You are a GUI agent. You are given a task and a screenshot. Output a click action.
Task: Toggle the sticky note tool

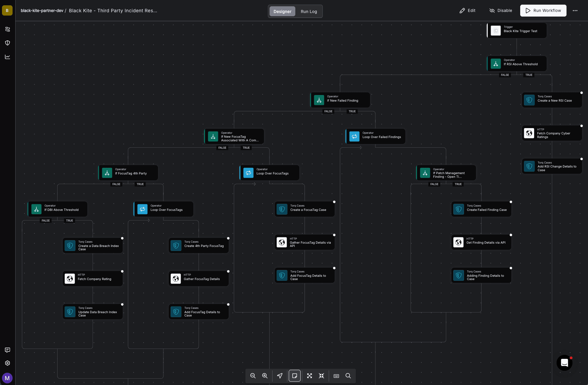[295, 376]
